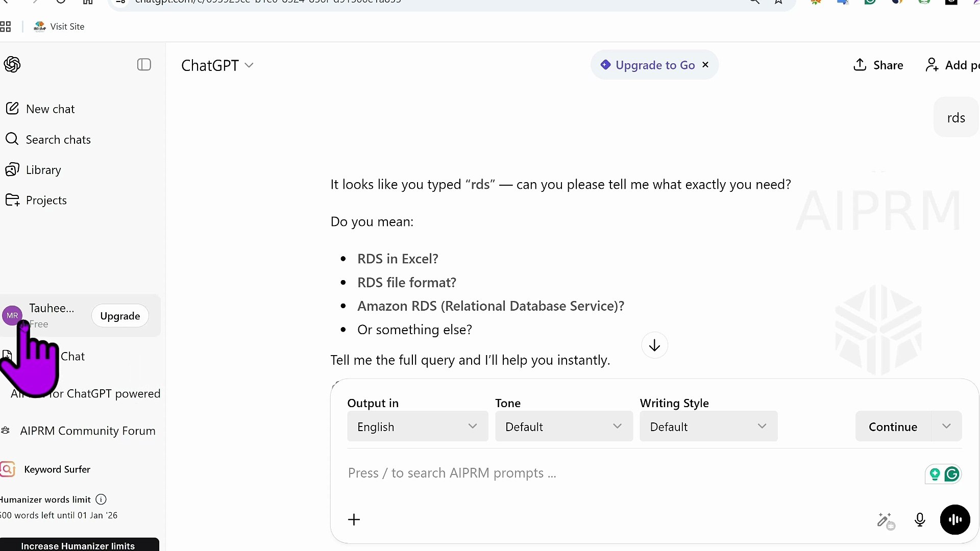Share the conversation via the Share icon
Image resolution: width=980 pixels, height=551 pixels.
point(878,65)
